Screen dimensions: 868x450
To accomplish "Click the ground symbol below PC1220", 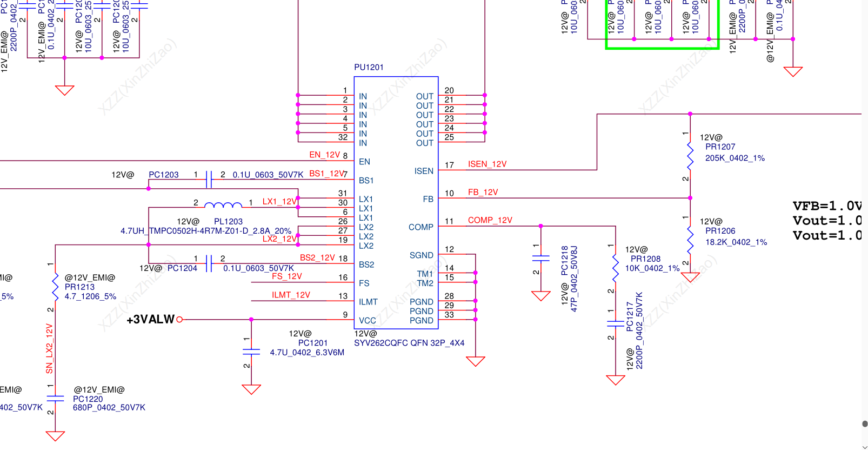I will pos(55,436).
